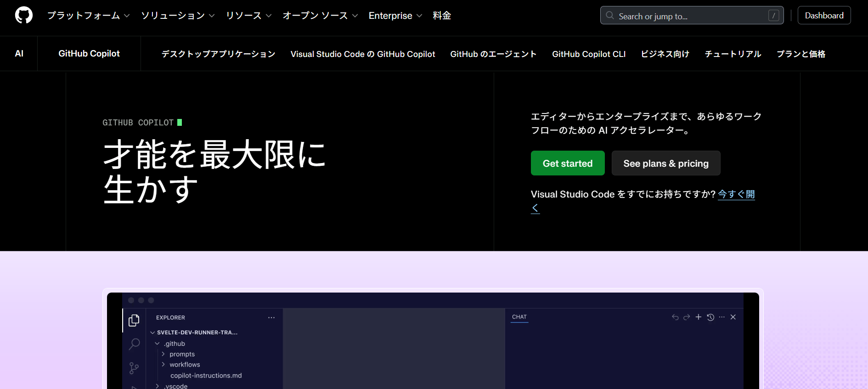Open ビジネス向け nav item
This screenshot has height=389, width=868.
point(665,54)
